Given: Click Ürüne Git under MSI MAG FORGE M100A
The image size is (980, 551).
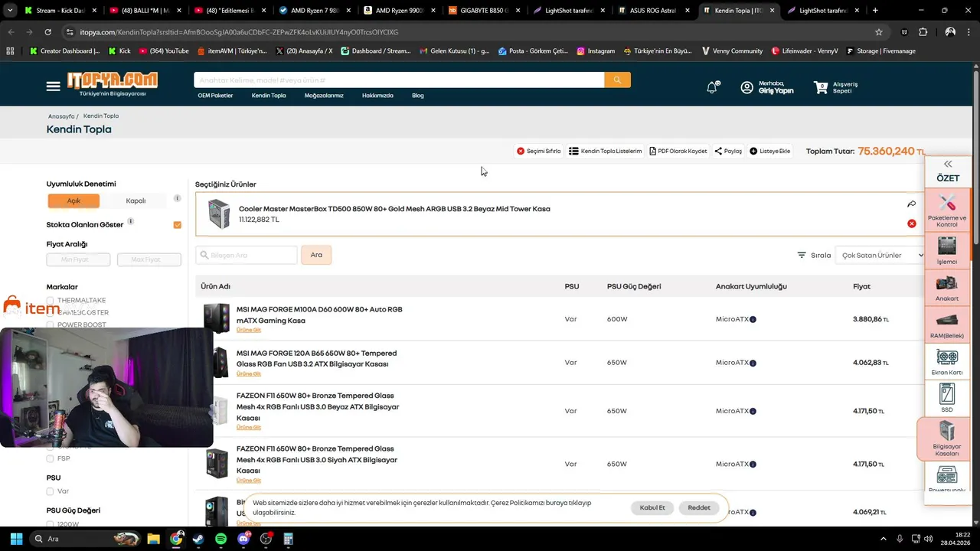Looking at the screenshot, I should tap(249, 330).
